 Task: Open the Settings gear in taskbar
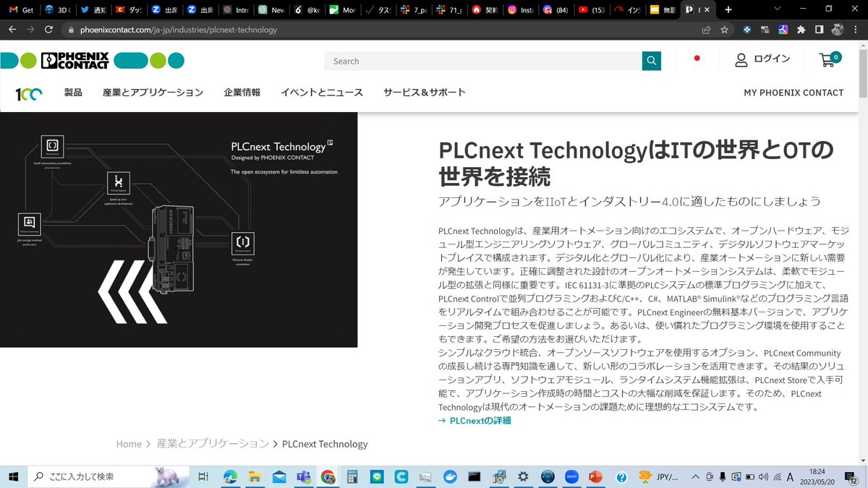pos(523,476)
